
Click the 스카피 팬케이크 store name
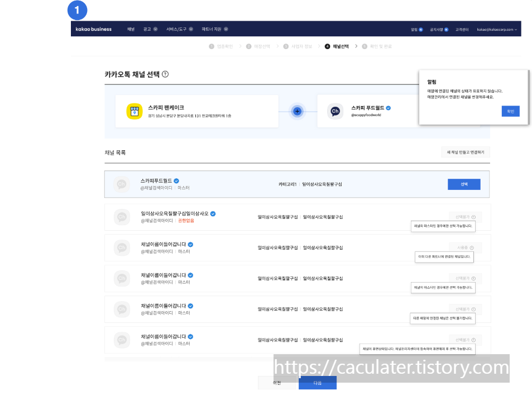click(166, 108)
